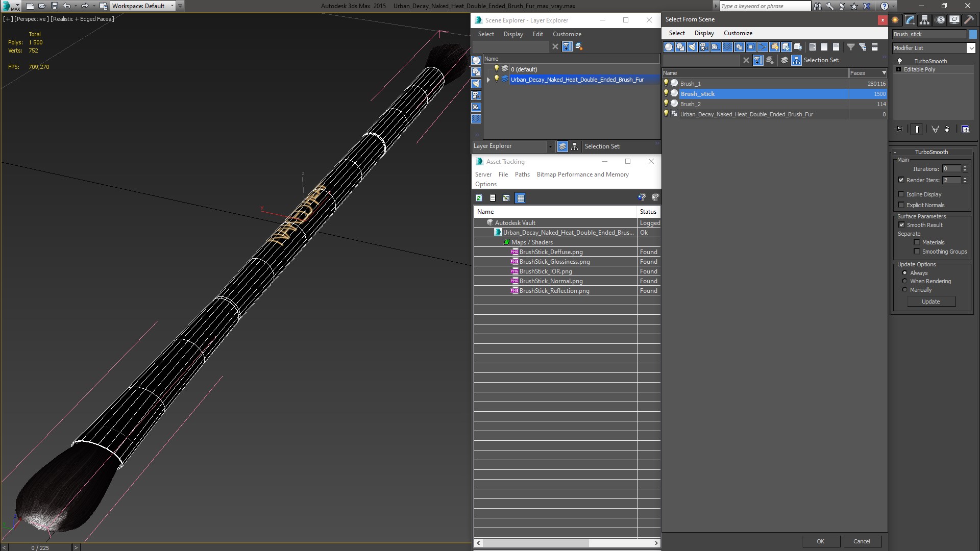Open the Modify command panel tab
The width and height of the screenshot is (980, 551).
910,20
